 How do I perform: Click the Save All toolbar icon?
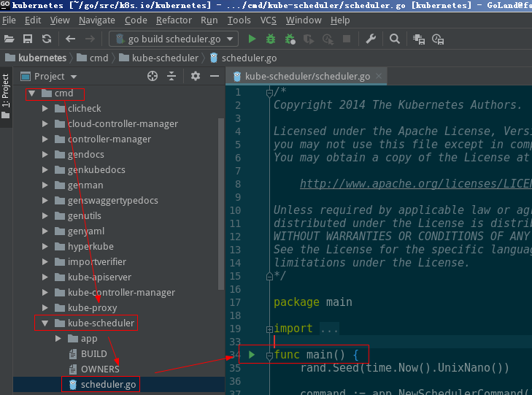(x=28, y=39)
